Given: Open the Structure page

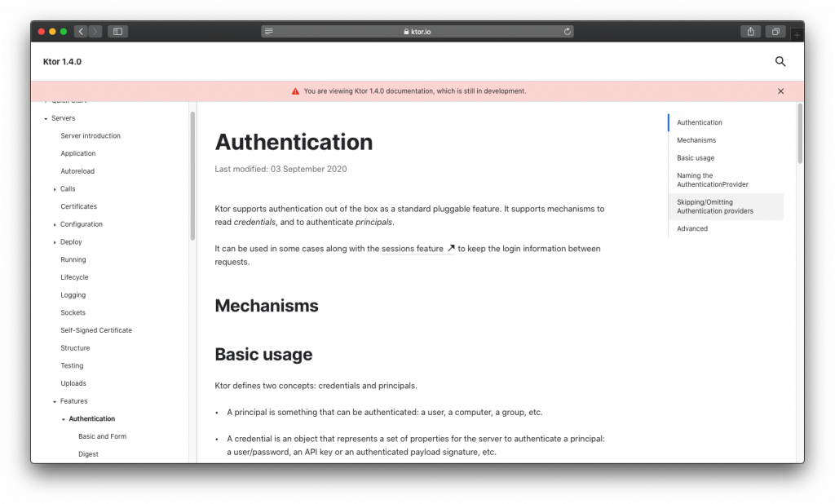Looking at the screenshot, I should (x=75, y=348).
